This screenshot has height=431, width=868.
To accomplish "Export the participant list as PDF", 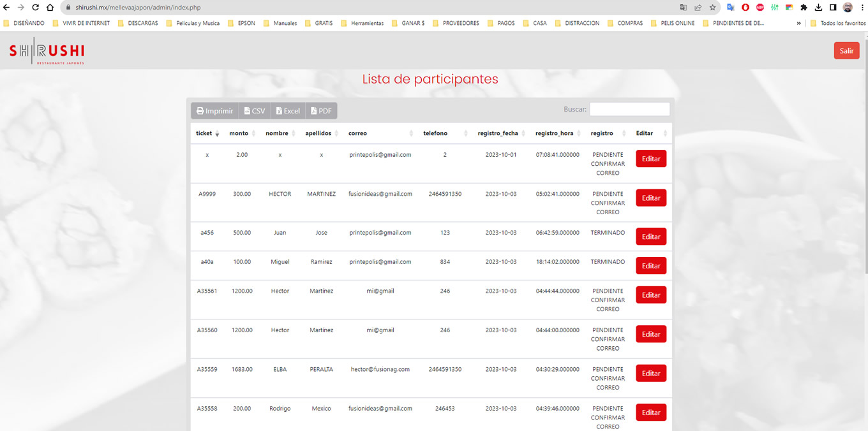I will click(321, 111).
